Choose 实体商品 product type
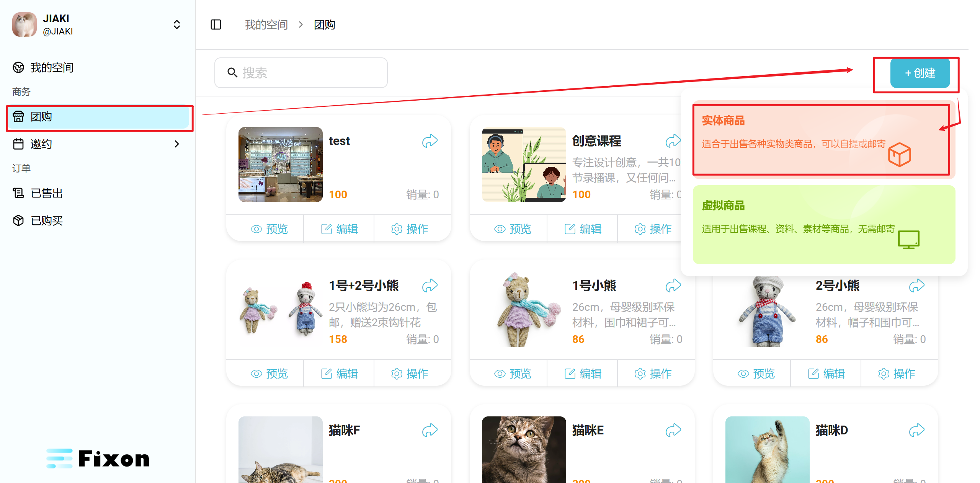 (824, 140)
